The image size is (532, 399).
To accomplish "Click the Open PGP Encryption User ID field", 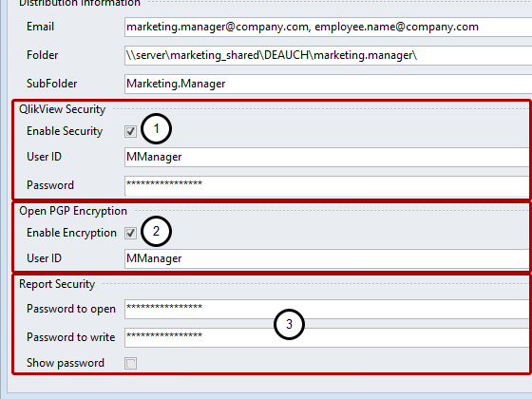I will (x=328, y=258).
